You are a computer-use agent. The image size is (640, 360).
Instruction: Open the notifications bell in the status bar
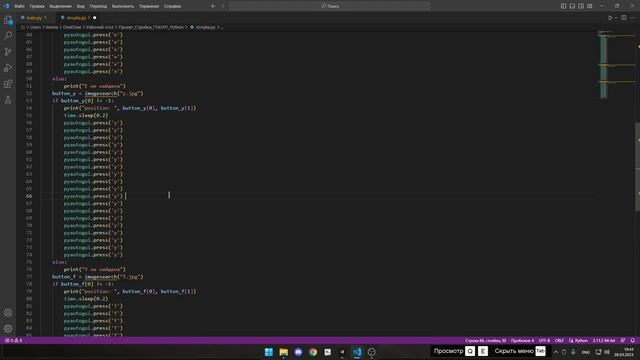coord(633,340)
